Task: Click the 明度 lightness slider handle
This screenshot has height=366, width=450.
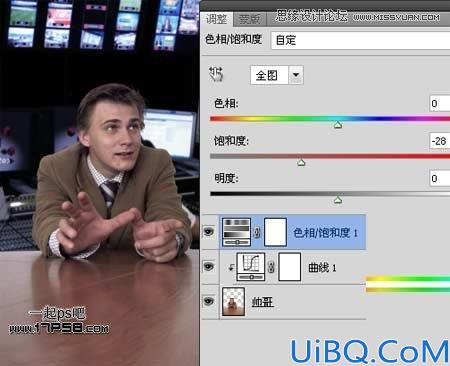Action: click(x=338, y=200)
